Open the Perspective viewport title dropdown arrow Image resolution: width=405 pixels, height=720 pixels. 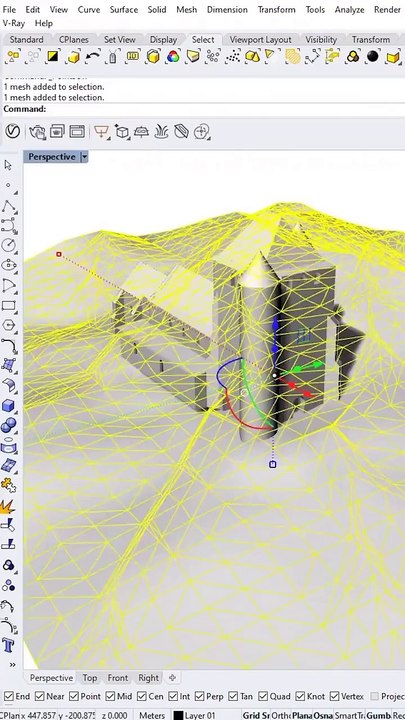(84, 157)
